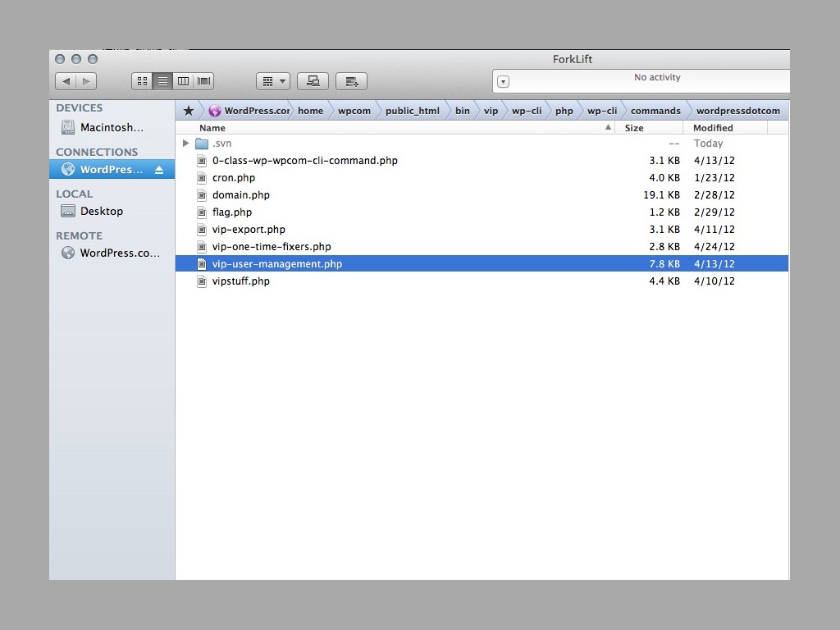This screenshot has height=630, width=840.
Task: Click the cron.php file icon
Action: point(202,178)
